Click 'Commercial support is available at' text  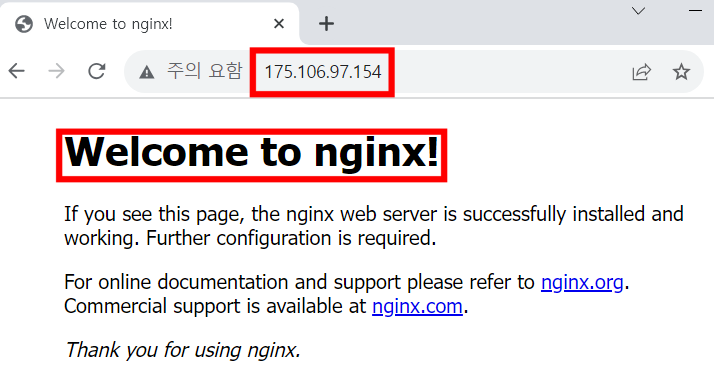tap(215, 306)
